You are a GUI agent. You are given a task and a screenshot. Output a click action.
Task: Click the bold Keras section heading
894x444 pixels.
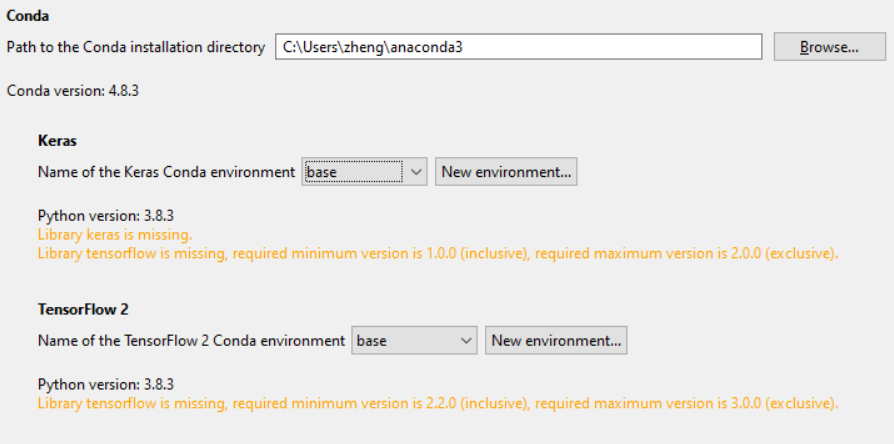click(x=57, y=141)
